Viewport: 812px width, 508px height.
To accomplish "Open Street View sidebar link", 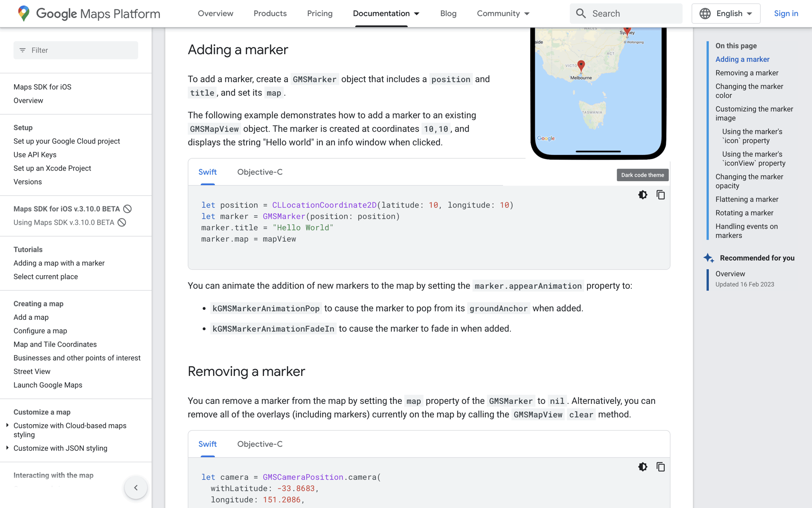I will pos(32,371).
